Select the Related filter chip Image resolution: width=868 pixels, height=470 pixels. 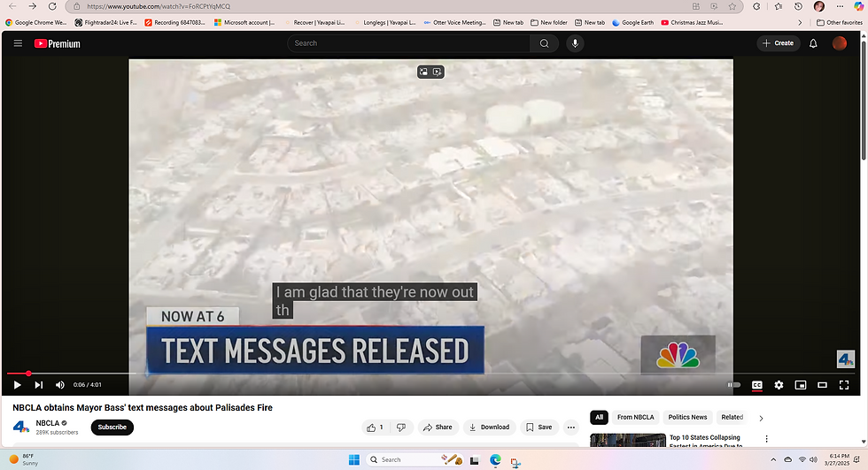pyautogui.click(x=732, y=418)
